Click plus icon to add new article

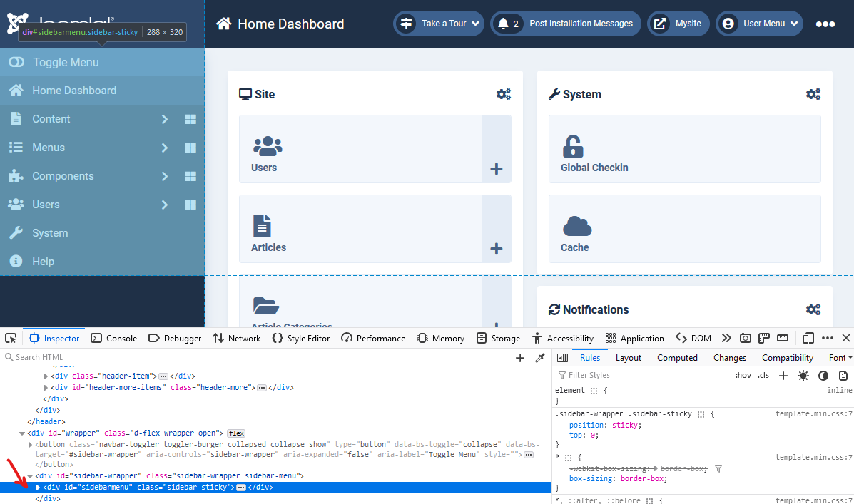coord(497,249)
